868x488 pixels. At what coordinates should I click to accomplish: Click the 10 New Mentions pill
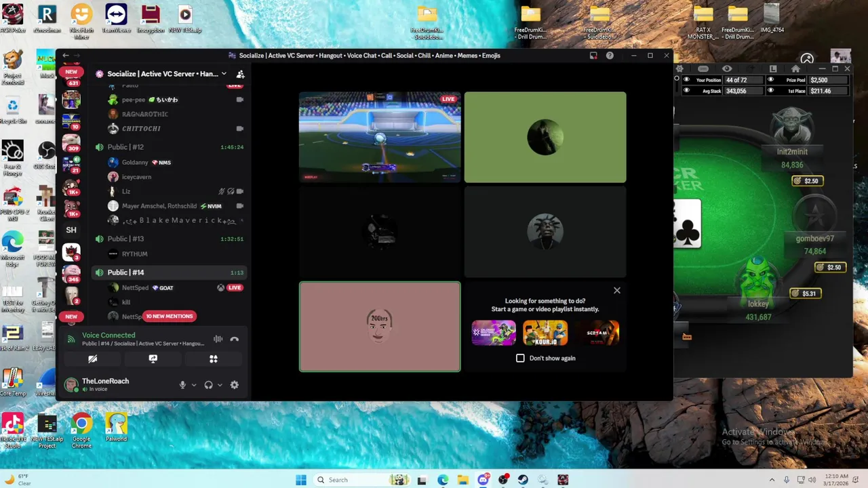click(x=169, y=317)
